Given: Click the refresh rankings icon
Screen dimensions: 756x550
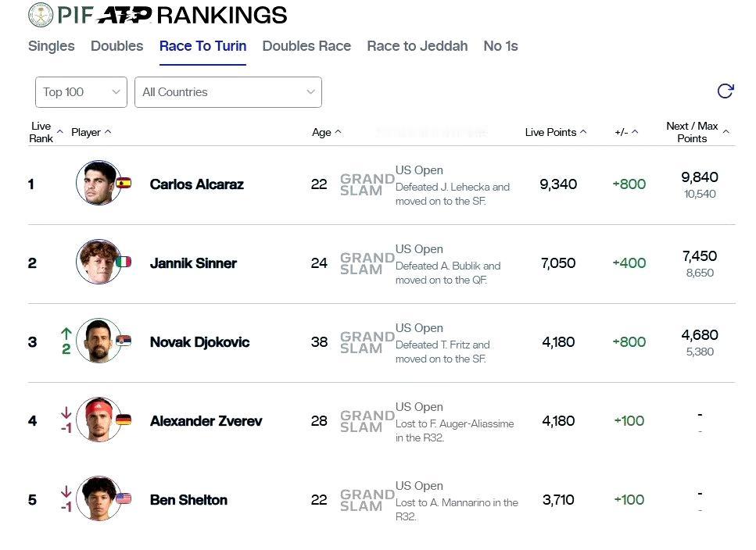Looking at the screenshot, I should [726, 91].
